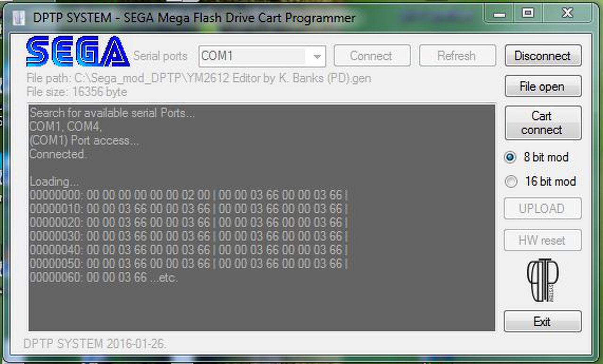The width and height of the screenshot is (603, 364).
Task: Click the 'COM1, COM4,' log line
Action: [65, 127]
